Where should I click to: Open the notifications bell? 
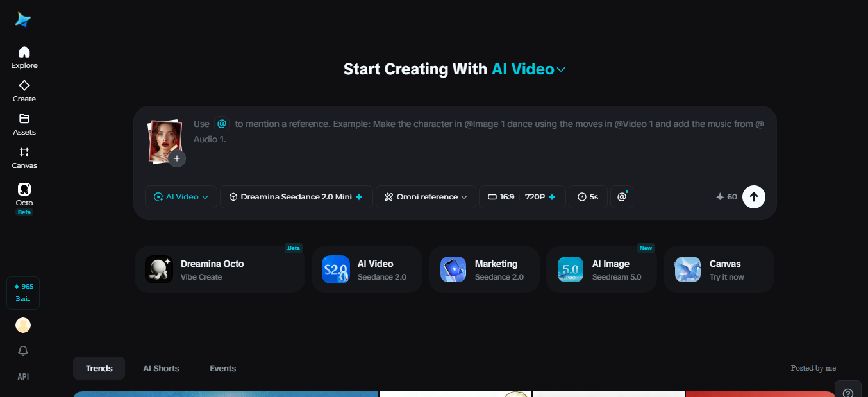[x=23, y=351]
